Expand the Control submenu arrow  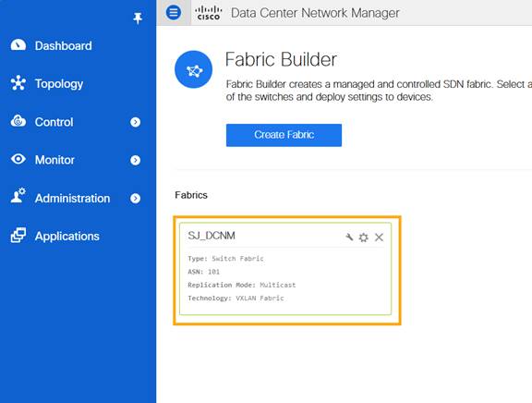coord(136,122)
